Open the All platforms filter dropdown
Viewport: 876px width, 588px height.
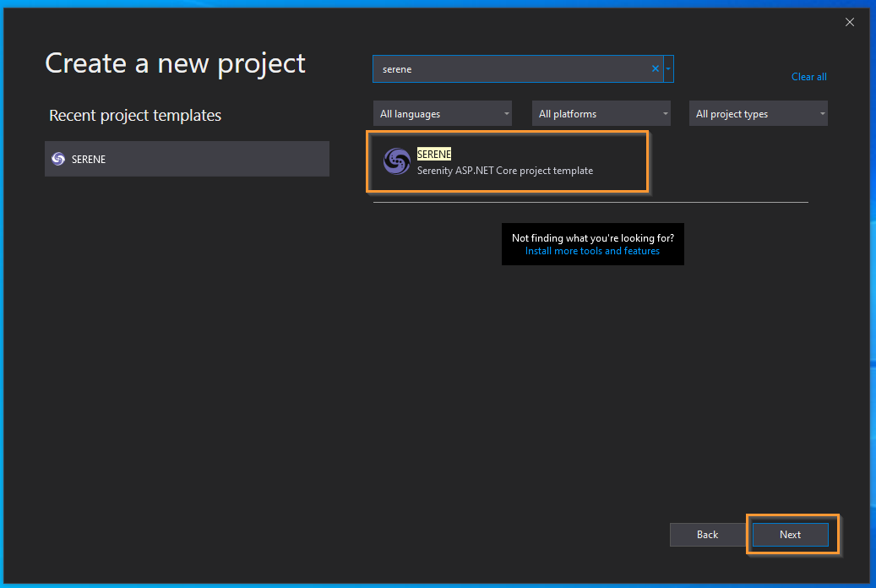[x=601, y=113]
